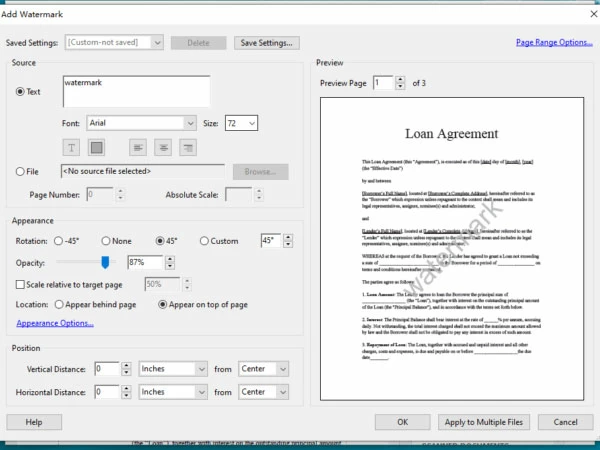600x450 pixels.
Task: Decrease the Vertical Distance value
Action: coord(126,372)
